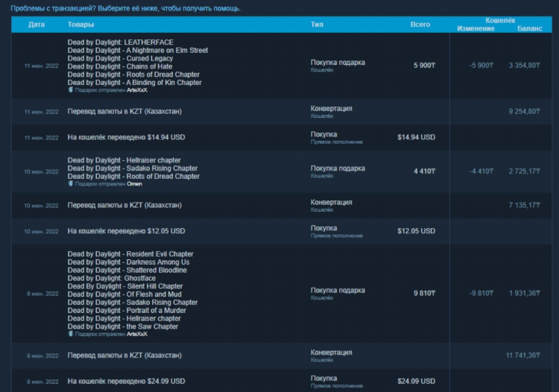The width and height of the screenshot is (559, 392).
Task: Select 'Dead by Daylight: Ghostface' item
Action: tap(112, 278)
